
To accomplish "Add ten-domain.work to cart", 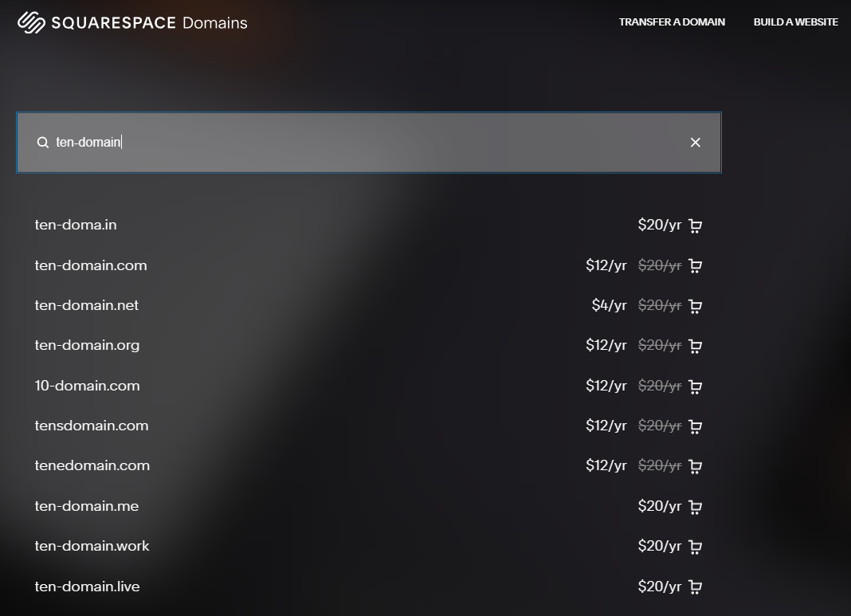I will (x=696, y=547).
